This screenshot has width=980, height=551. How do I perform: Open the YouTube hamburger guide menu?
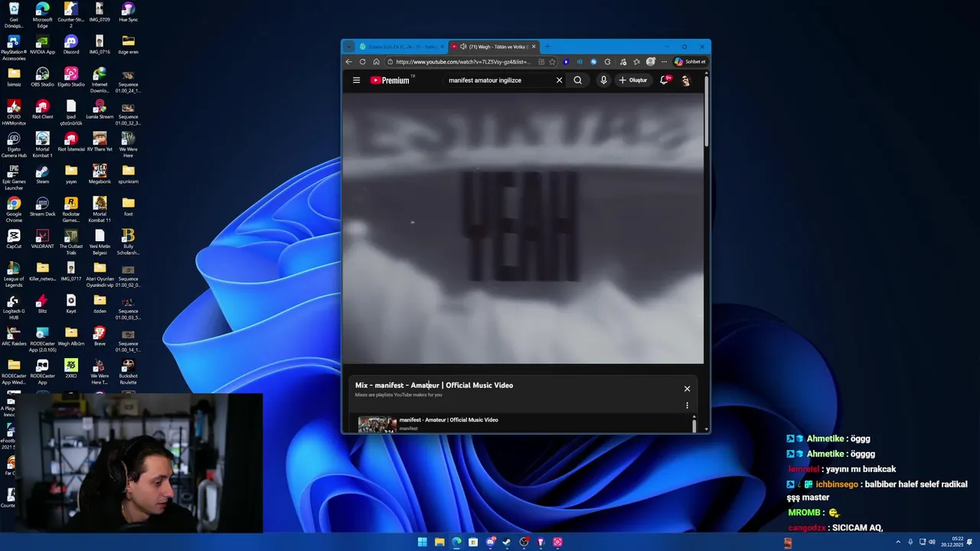[x=356, y=80]
